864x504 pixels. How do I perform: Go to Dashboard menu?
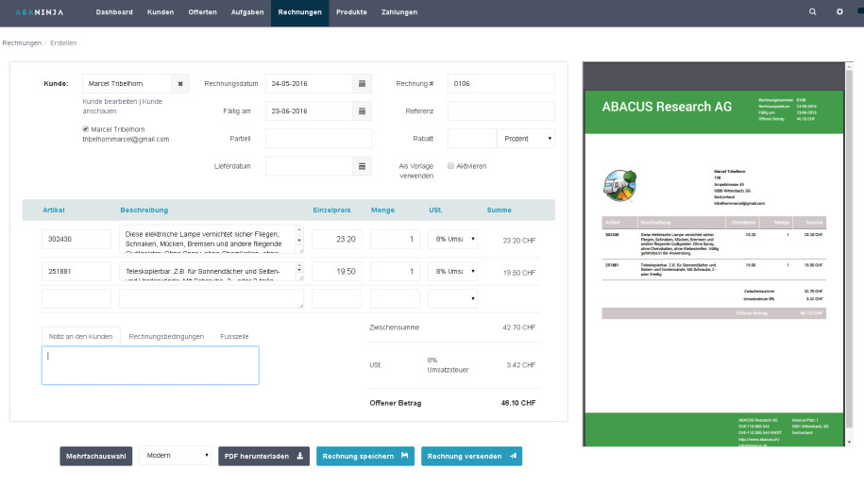point(114,12)
